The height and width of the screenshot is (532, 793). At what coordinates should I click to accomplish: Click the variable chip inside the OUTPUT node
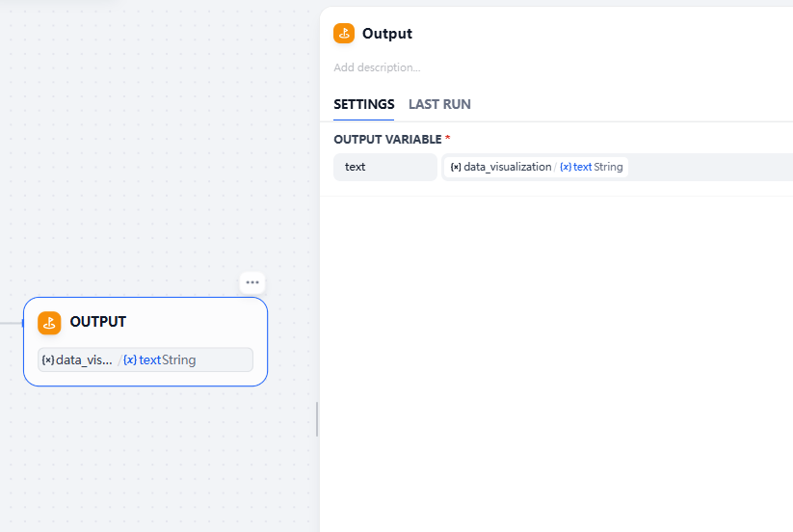(145, 359)
